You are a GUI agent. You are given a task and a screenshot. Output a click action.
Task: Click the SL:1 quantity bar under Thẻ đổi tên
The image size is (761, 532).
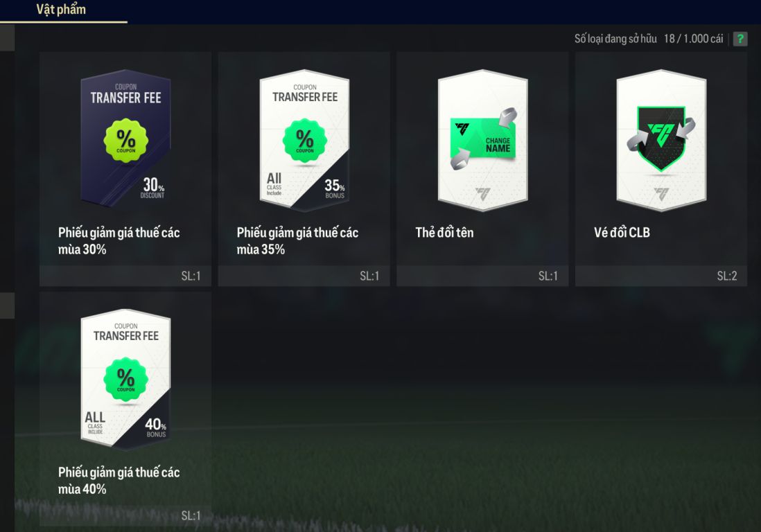coord(482,276)
